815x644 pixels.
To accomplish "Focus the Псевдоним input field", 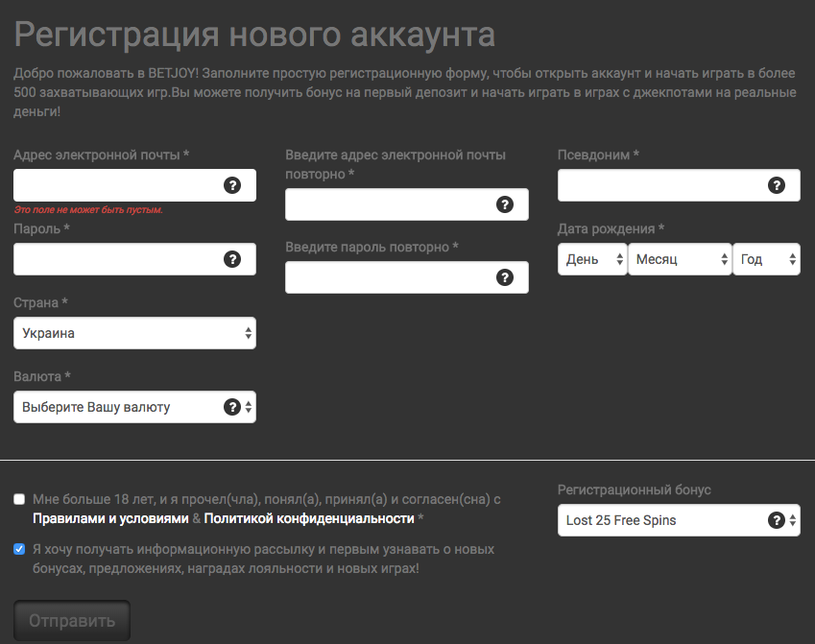I will [679, 185].
